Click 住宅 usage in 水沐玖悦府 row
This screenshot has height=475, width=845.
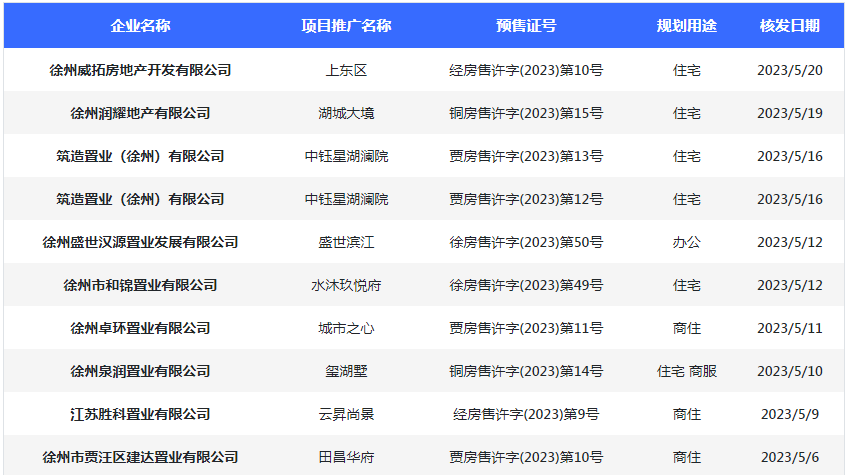(687, 285)
